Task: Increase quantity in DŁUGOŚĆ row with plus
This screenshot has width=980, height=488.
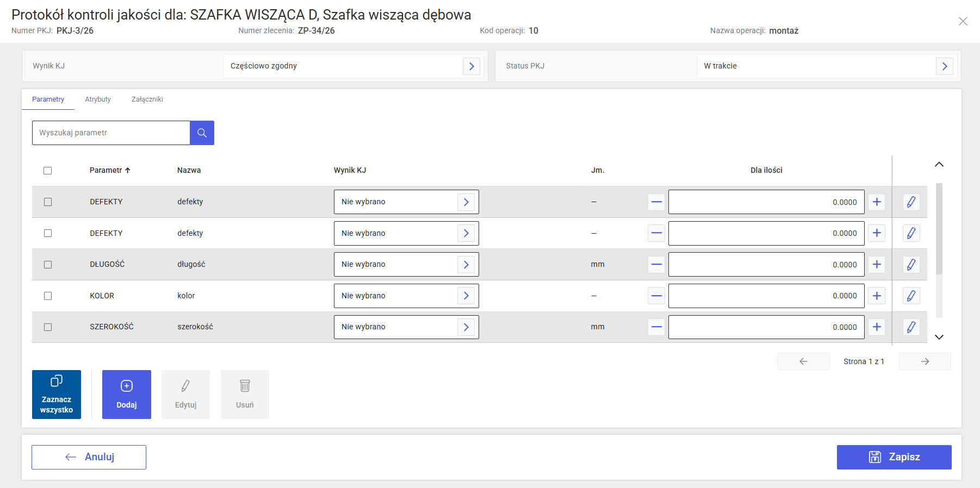Action: click(877, 265)
